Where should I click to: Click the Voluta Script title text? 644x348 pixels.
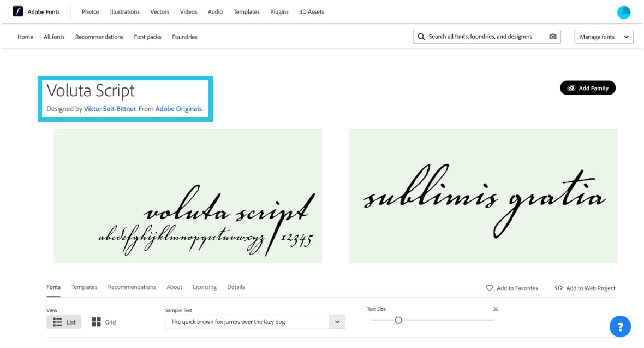[91, 91]
